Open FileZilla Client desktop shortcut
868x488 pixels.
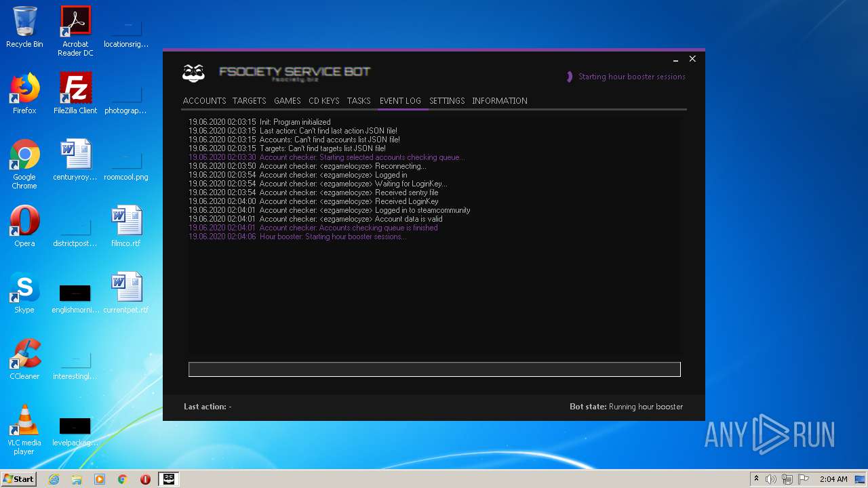click(75, 94)
